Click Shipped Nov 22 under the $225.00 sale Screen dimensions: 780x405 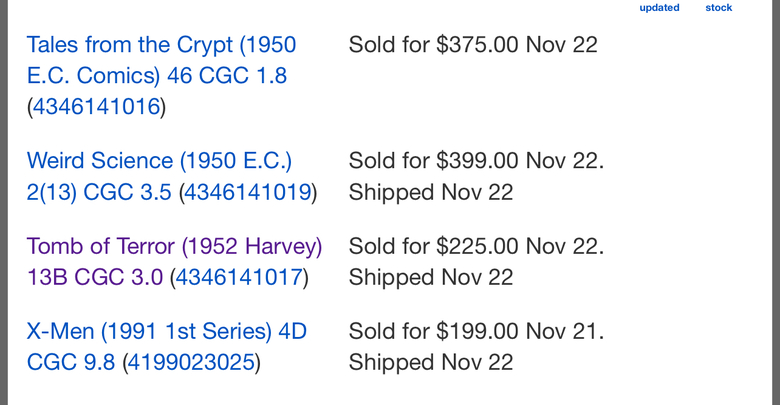point(431,278)
